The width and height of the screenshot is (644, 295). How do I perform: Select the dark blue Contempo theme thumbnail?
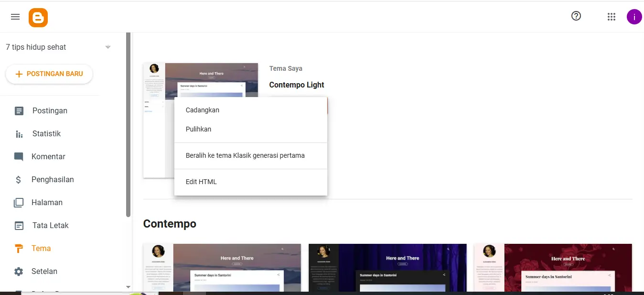tap(387, 267)
